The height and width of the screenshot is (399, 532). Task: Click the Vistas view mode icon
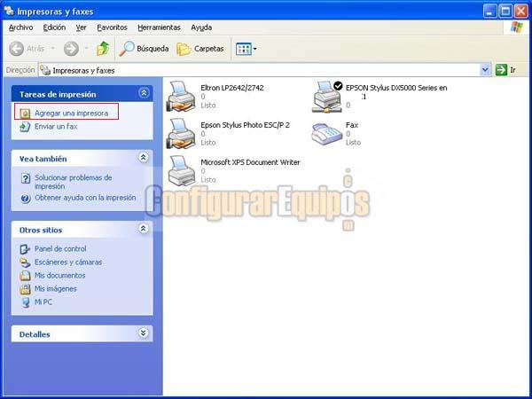[243, 49]
